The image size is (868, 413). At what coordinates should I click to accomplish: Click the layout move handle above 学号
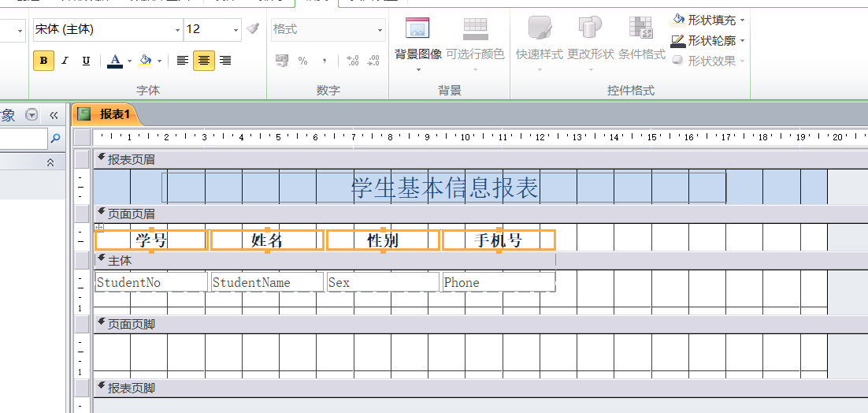[x=99, y=227]
